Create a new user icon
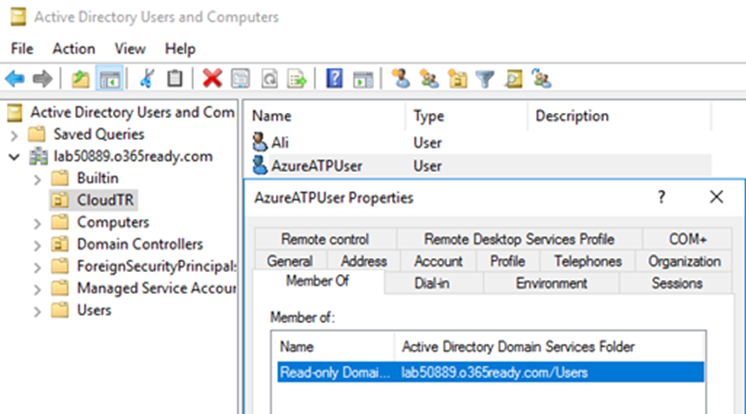746x414 pixels. point(401,79)
